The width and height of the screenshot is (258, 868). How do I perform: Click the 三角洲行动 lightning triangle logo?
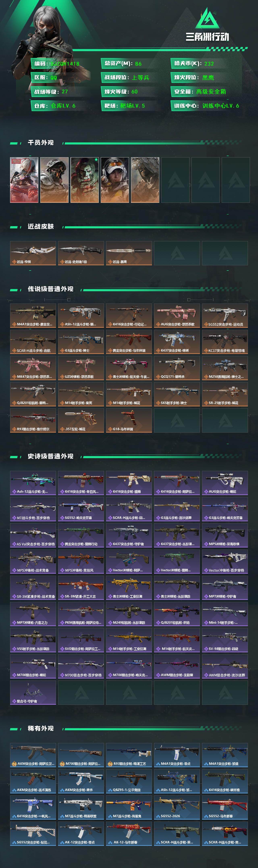coord(207,19)
